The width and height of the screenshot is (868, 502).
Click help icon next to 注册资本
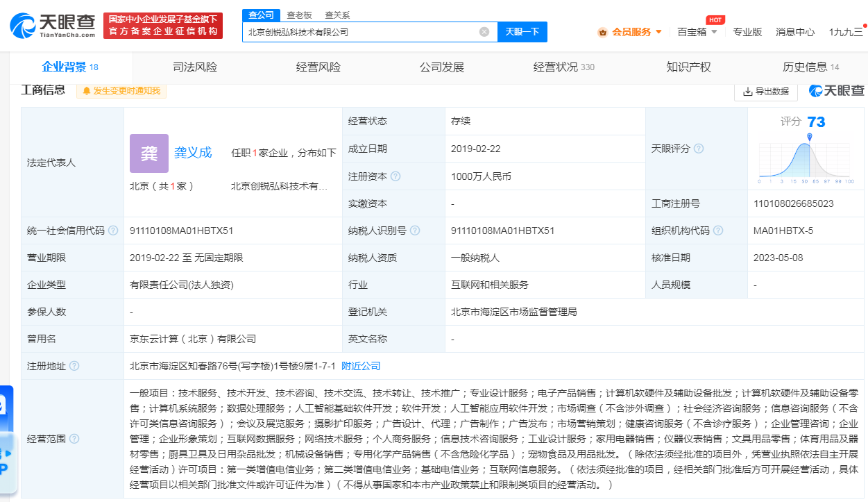coord(395,176)
